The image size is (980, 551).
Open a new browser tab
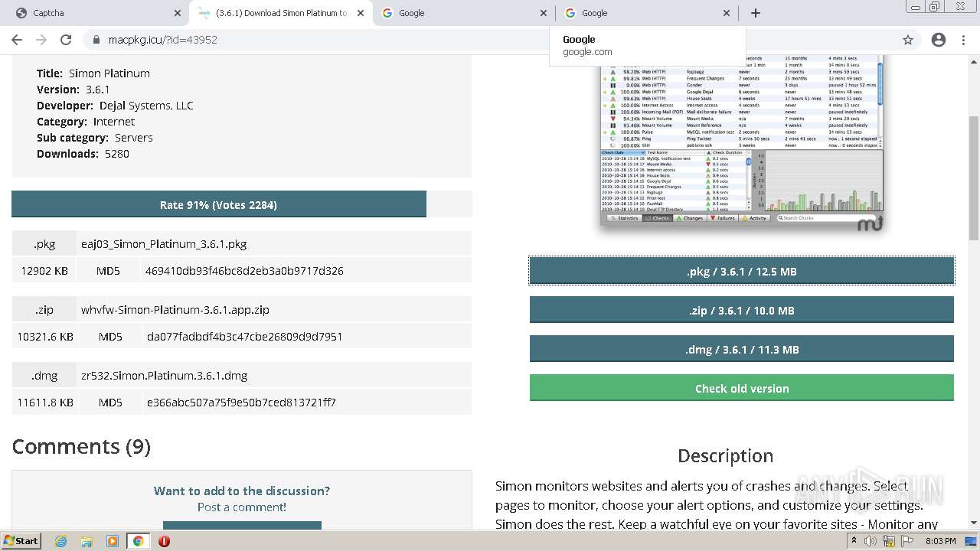click(756, 13)
